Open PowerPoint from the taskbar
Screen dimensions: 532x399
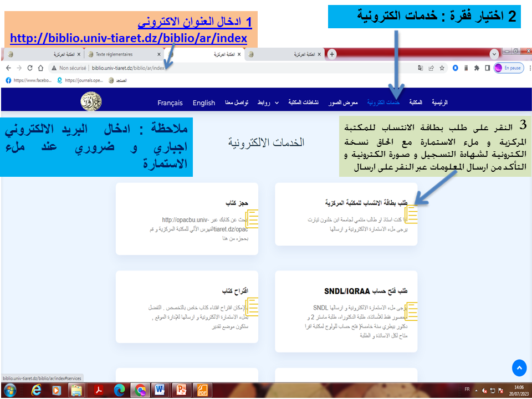[x=181, y=390]
